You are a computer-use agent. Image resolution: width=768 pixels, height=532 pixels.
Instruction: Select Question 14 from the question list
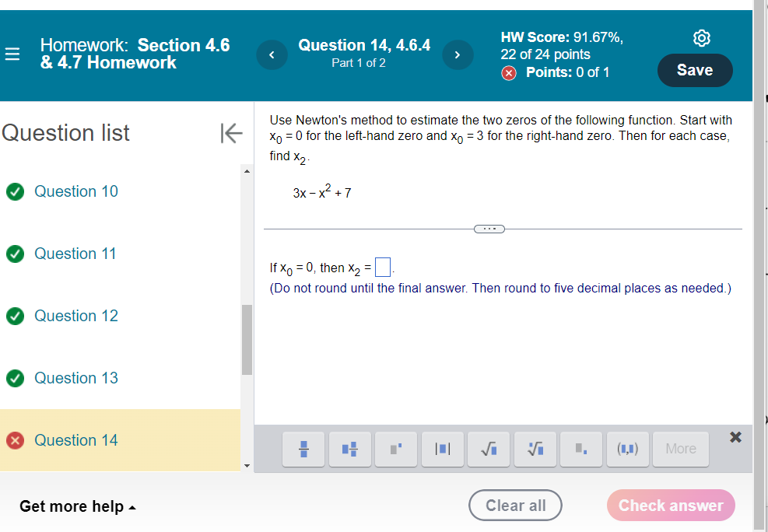click(75, 439)
